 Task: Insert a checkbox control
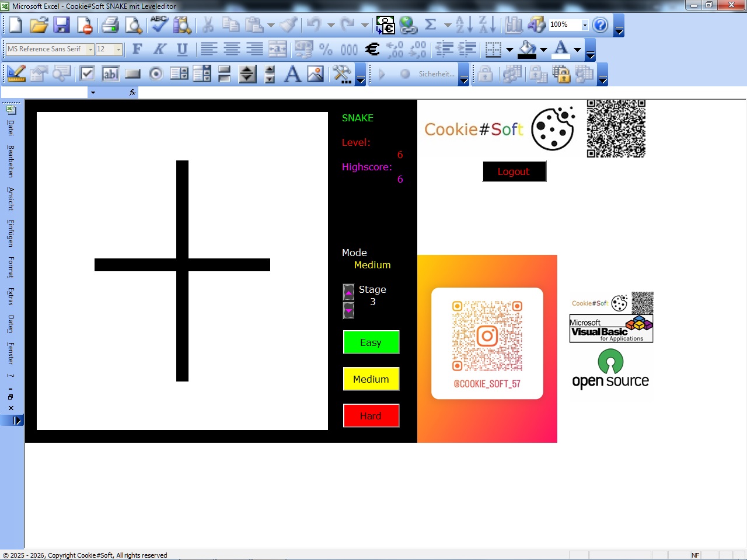(x=88, y=74)
